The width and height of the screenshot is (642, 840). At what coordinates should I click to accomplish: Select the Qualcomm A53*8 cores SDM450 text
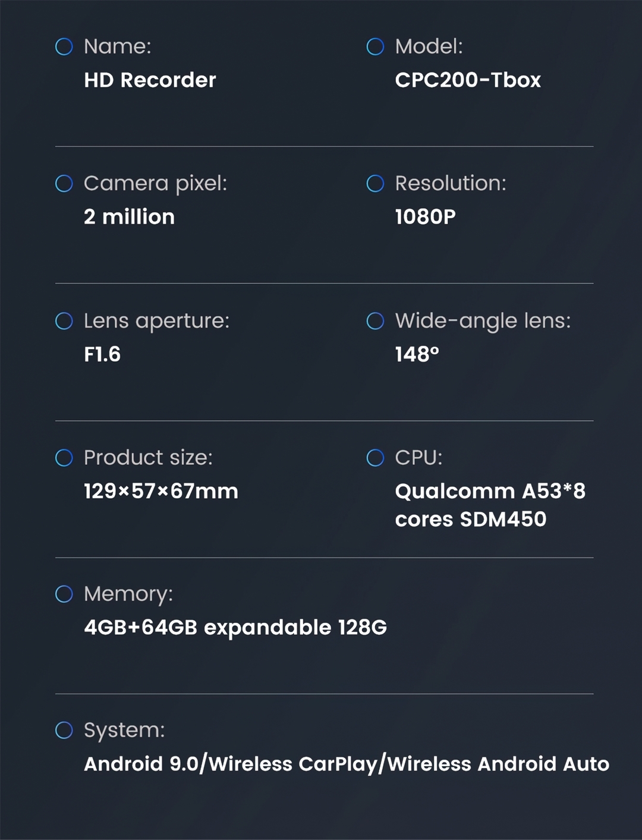490,505
